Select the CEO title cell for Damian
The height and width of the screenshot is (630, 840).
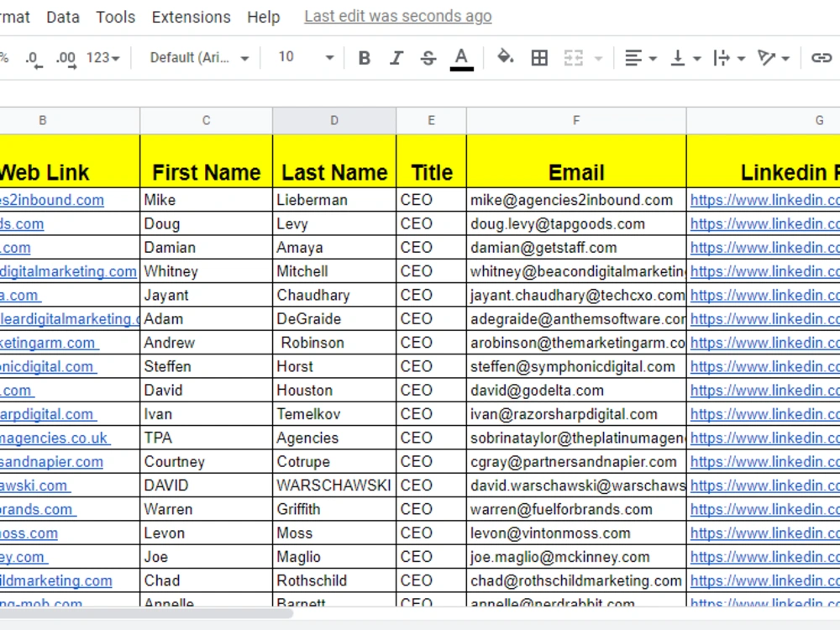point(431,248)
